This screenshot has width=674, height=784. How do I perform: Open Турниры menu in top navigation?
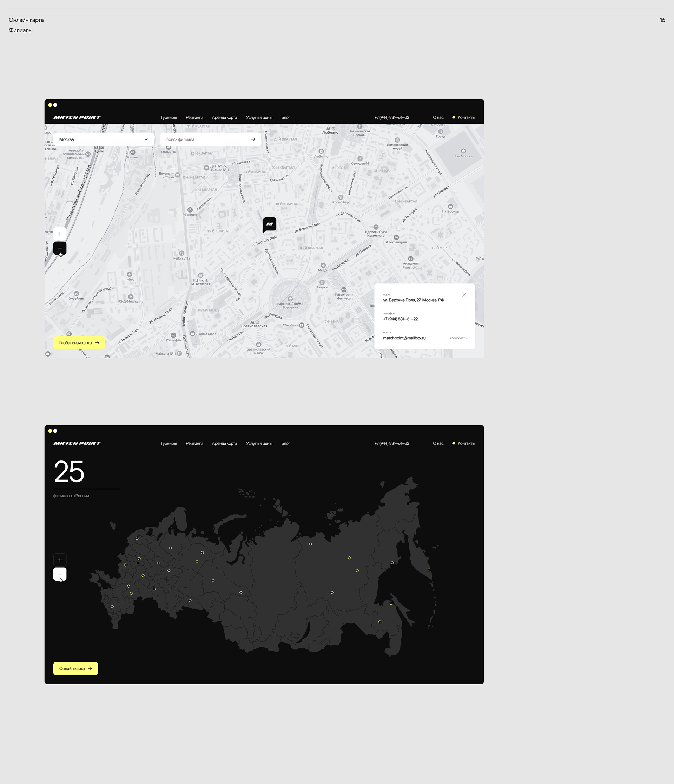(x=168, y=117)
